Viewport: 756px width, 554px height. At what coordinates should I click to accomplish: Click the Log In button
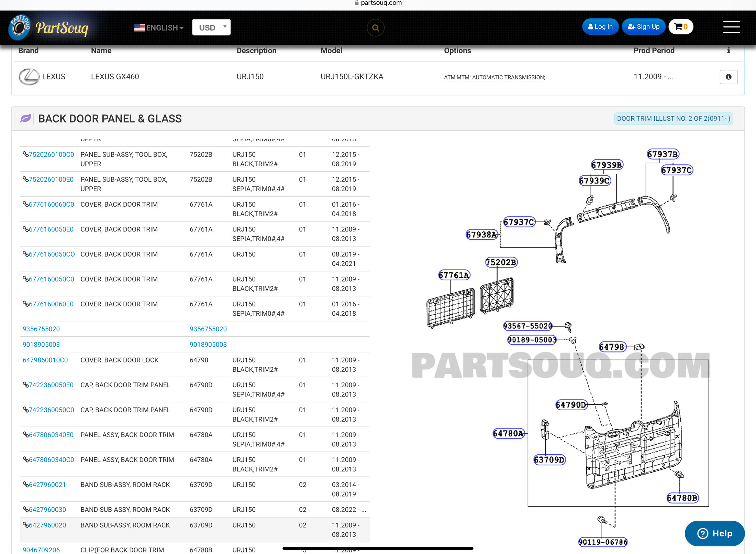[600, 26]
